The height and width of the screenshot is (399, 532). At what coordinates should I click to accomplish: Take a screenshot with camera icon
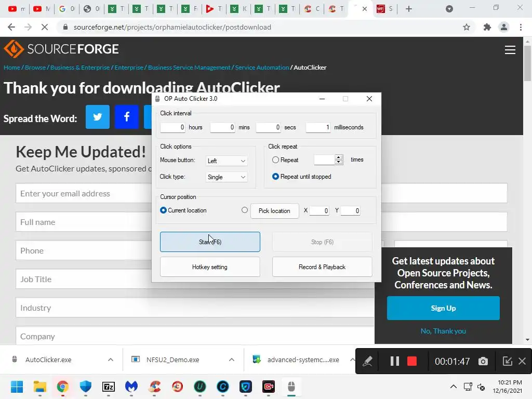(483, 362)
